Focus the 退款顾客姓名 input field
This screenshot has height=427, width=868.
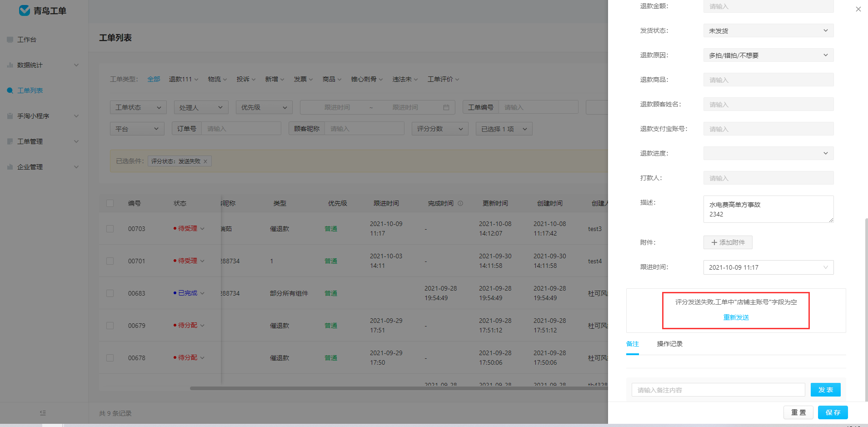[768, 104]
